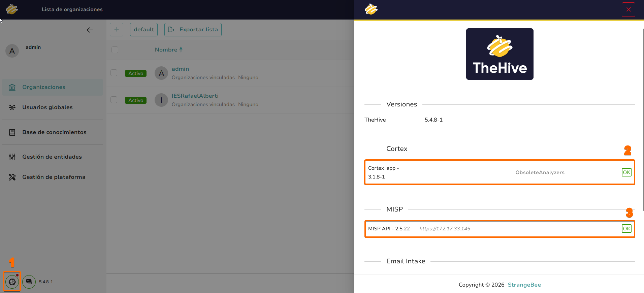Open Gestión de entidades section
The width and height of the screenshot is (644, 293).
click(x=53, y=157)
